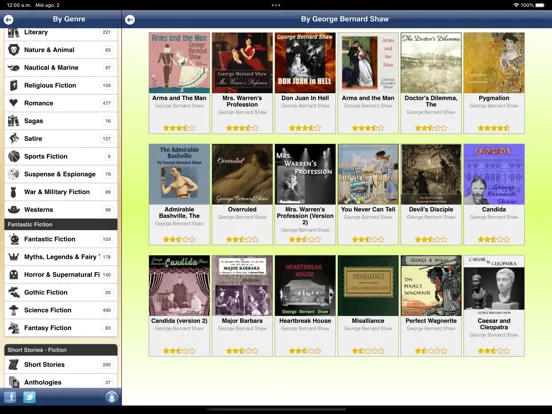
Task: Tap the star rating under Pygmalion
Action: coord(494,128)
